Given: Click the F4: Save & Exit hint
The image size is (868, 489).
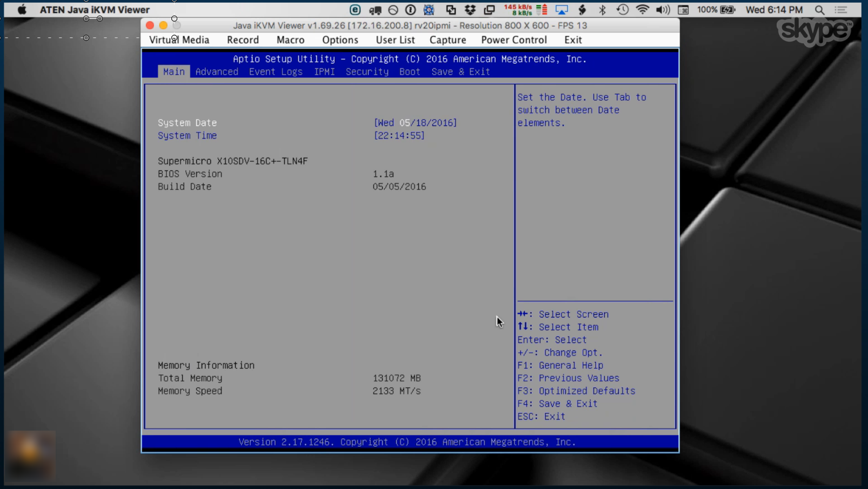Looking at the screenshot, I should [x=557, y=404].
